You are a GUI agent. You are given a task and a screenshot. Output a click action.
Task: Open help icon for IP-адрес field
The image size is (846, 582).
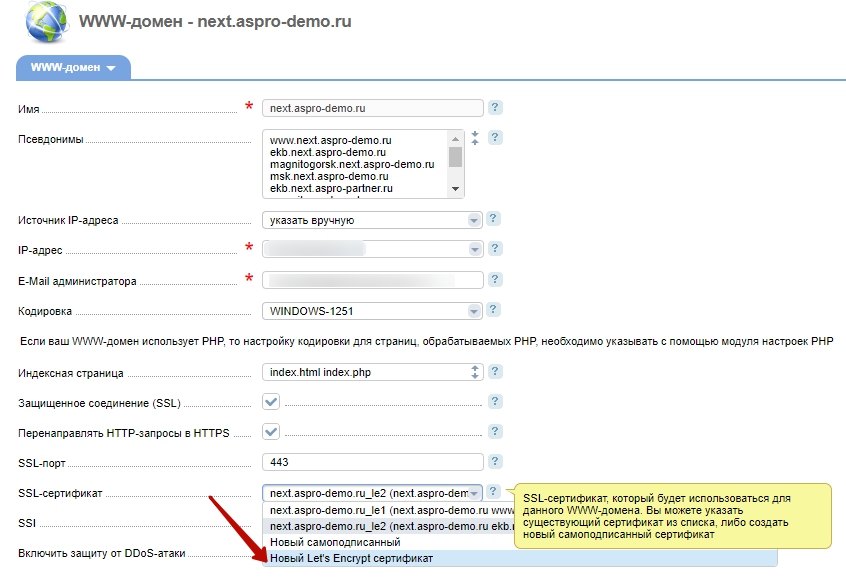click(495, 248)
